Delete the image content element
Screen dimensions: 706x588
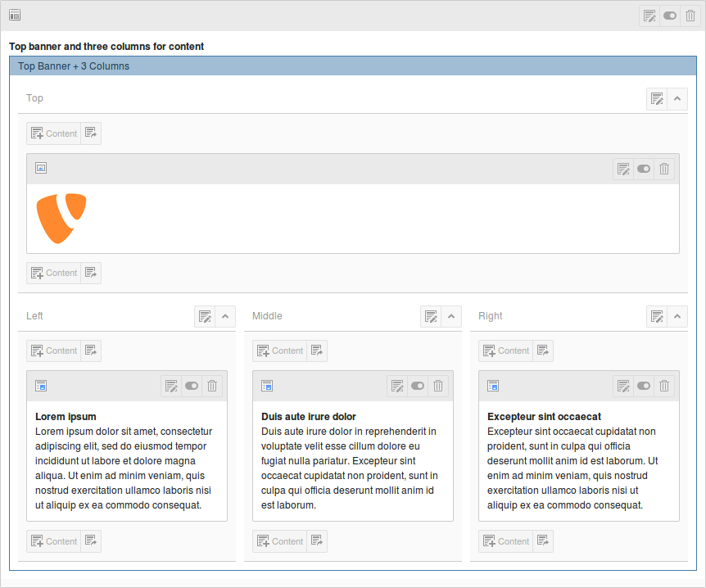tap(664, 169)
